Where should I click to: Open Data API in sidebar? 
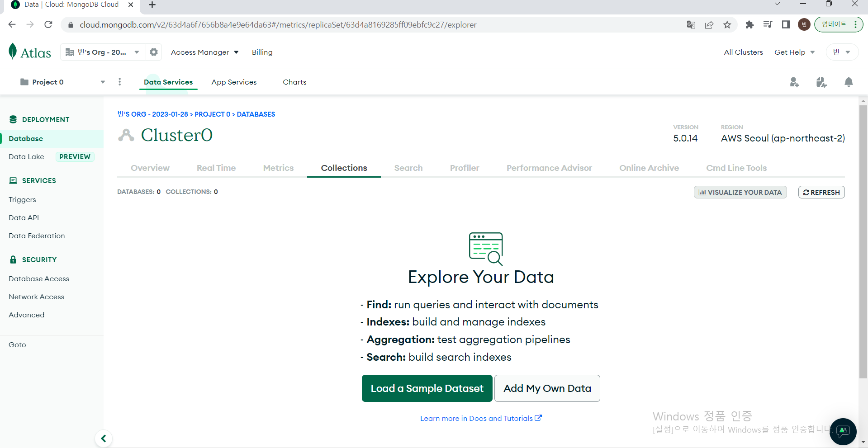(x=24, y=218)
